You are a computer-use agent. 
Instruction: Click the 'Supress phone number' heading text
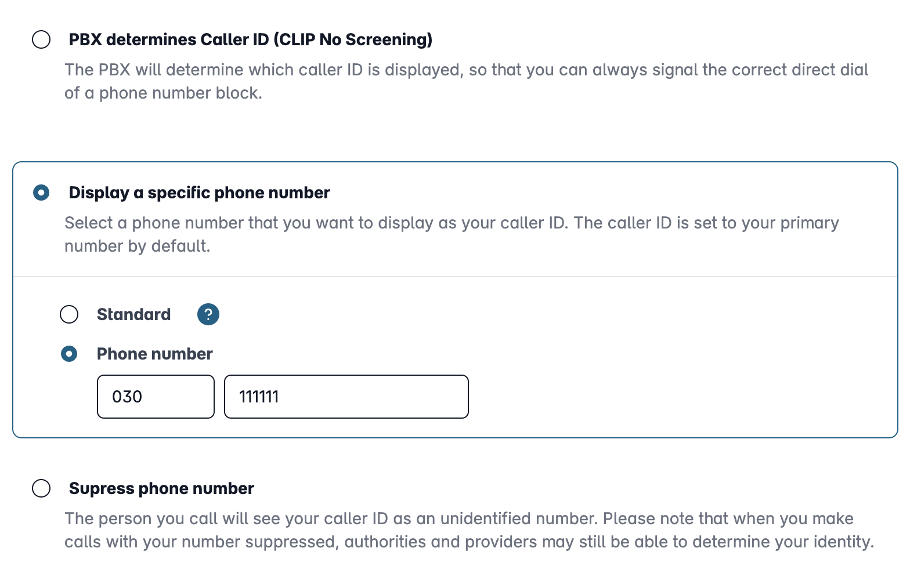click(x=161, y=488)
